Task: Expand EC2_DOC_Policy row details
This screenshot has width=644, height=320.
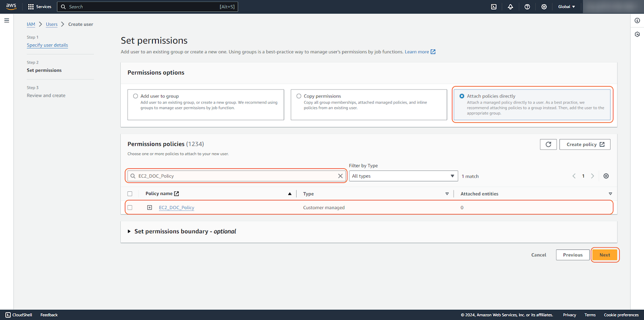Action: pyautogui.click(x=150, y=208)
